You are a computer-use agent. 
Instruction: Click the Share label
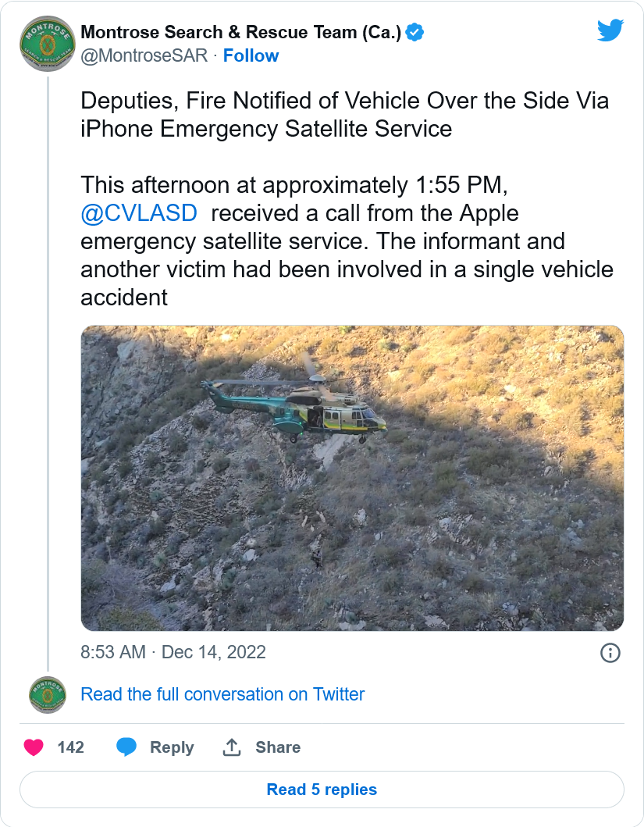pyautogui.click(x=278, y=747)
